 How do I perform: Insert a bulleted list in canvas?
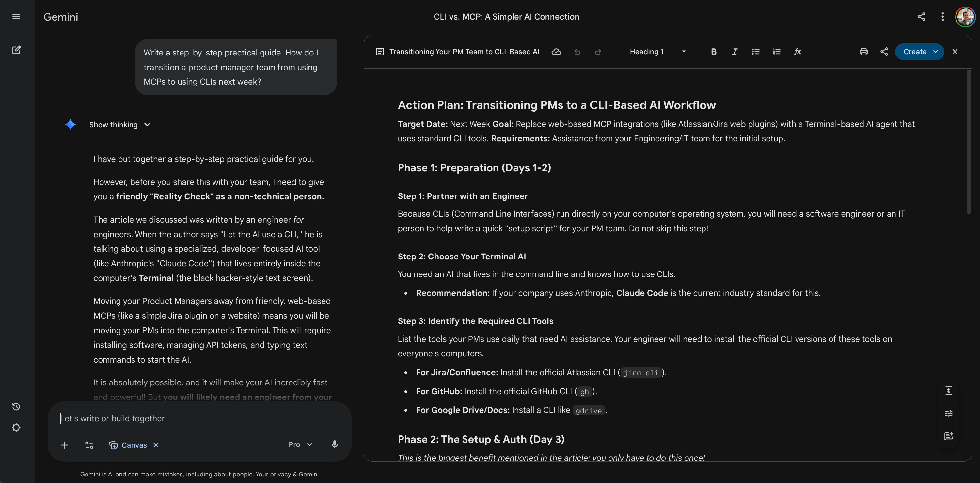pyautogui.click(x=755, y=52)
